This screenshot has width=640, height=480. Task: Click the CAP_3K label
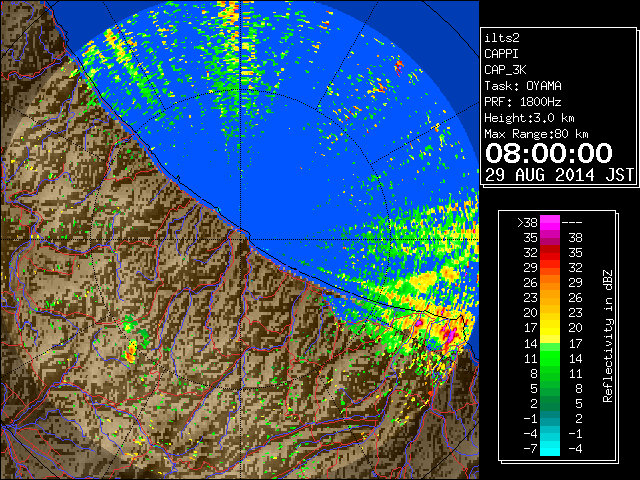click(x=505, y=70)
